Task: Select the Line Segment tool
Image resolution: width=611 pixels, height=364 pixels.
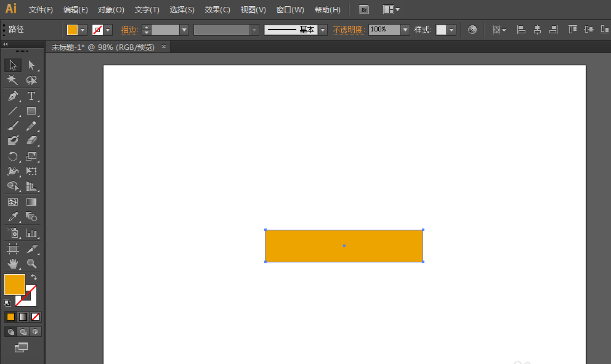Action: (13, 111)
